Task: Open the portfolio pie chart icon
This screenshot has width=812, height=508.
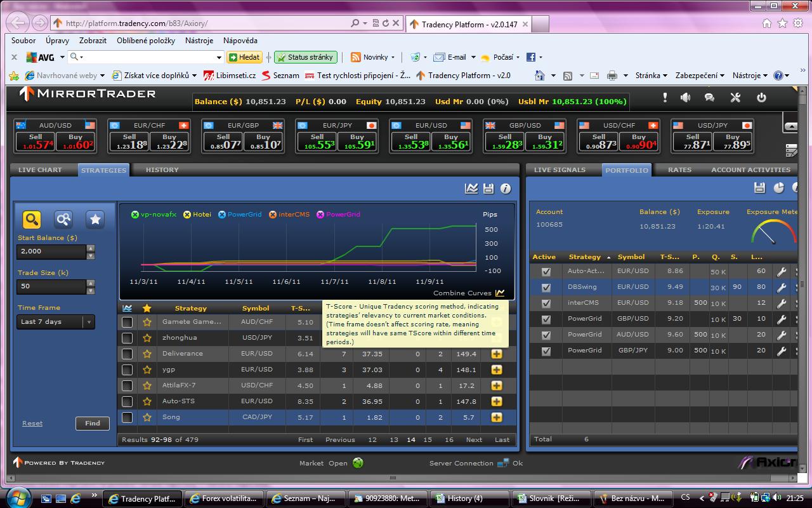Action: 779,187
